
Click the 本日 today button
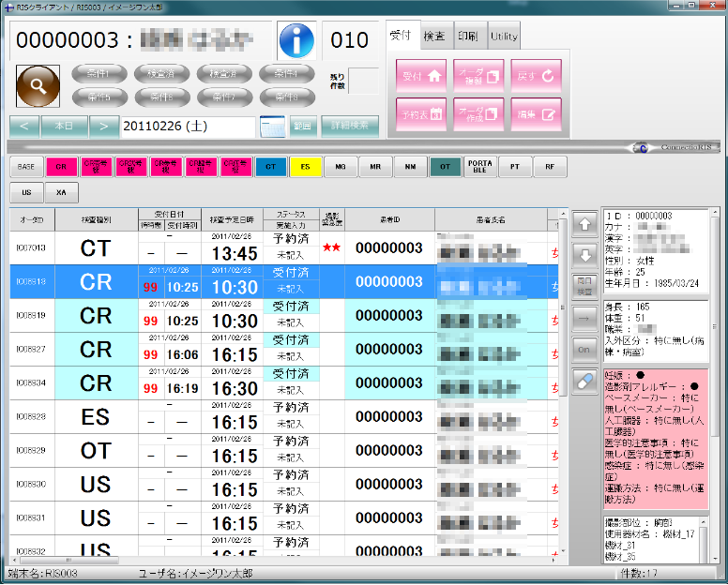click(64, 126)
